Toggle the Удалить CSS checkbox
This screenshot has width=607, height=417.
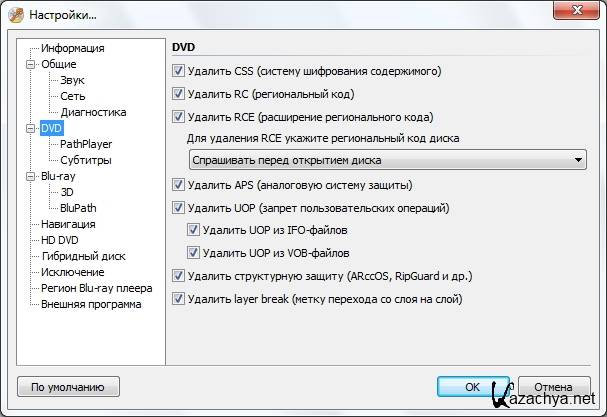coord(179,72)
